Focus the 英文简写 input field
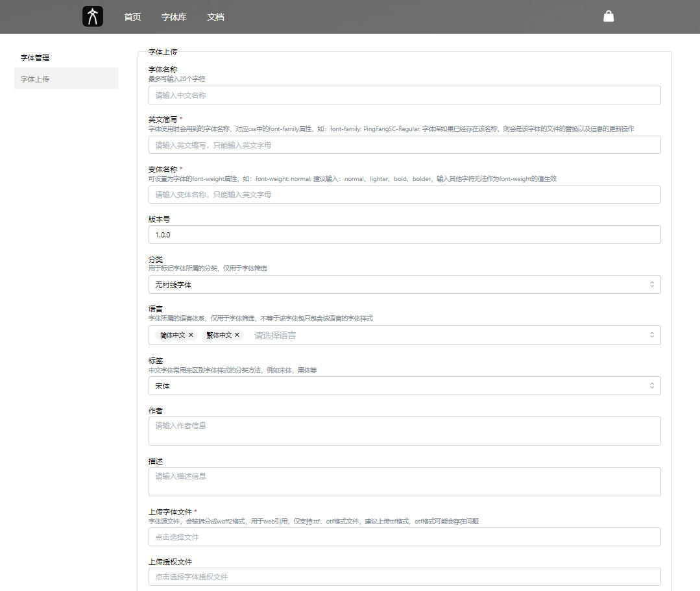700x591 pixels. tap(404, 145)
